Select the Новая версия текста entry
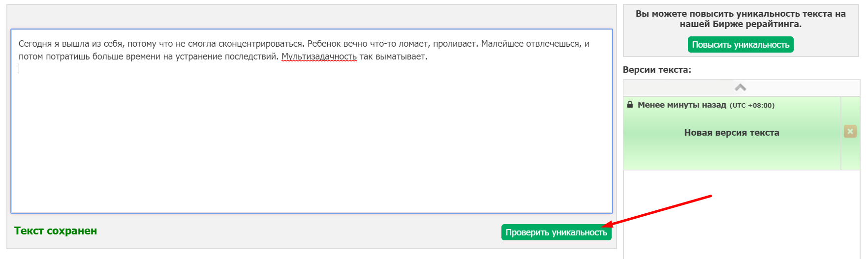868x259 pixels. [x=731, y=133]
